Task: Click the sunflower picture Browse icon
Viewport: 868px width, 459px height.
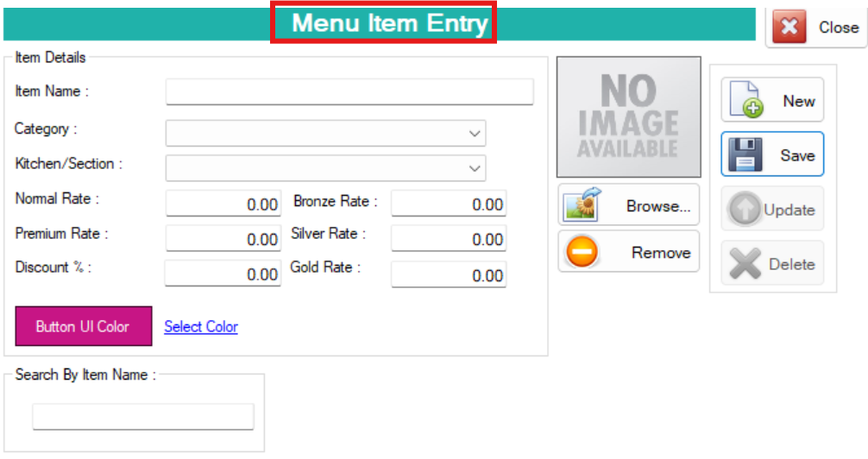Action: [x=582, y=204]
